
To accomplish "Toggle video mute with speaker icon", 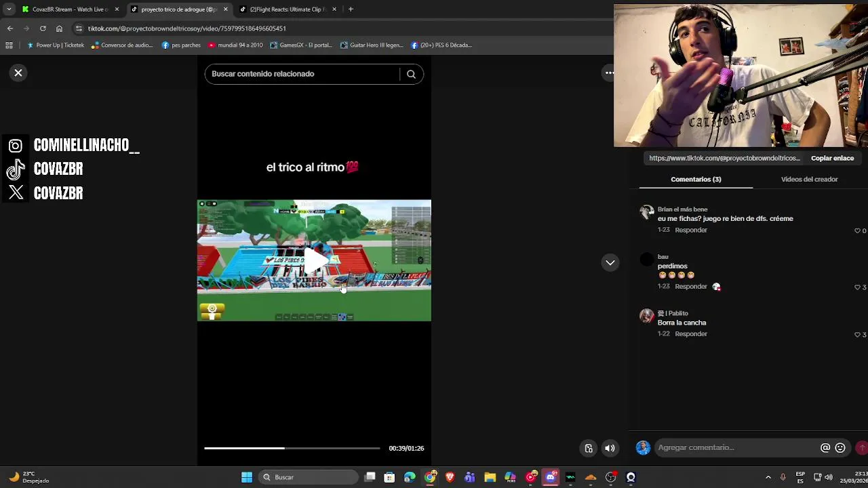I will coord(610,448).
